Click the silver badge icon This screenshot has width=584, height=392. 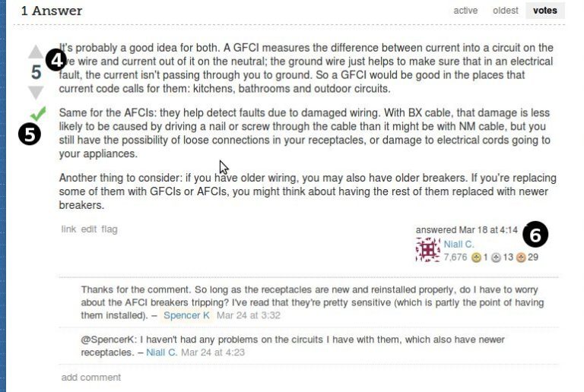496,258
